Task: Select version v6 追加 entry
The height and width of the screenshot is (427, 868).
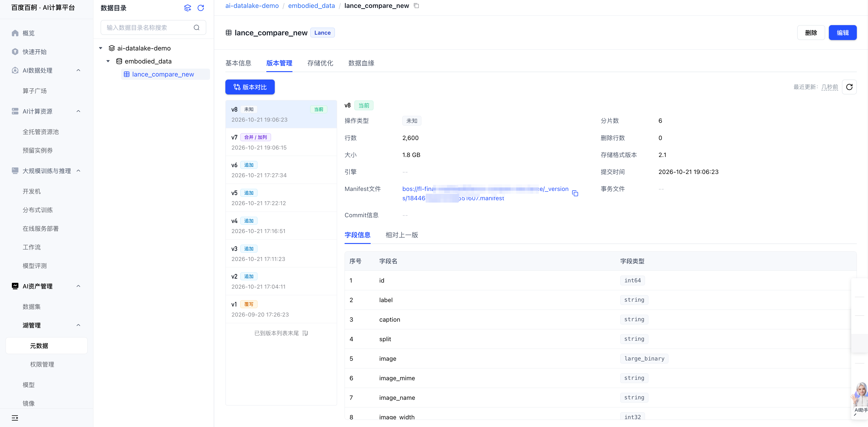Action: point(281,170)
